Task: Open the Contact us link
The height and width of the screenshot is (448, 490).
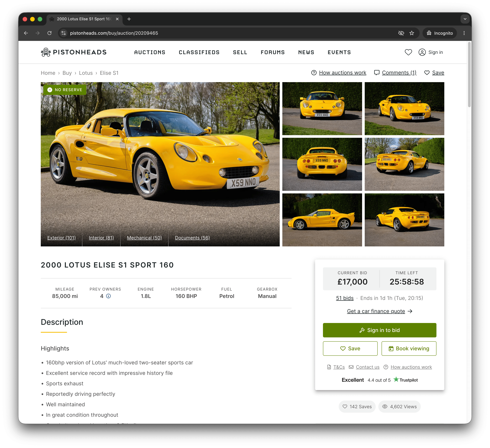Action: pyautogui.click(x=367, y=367)
